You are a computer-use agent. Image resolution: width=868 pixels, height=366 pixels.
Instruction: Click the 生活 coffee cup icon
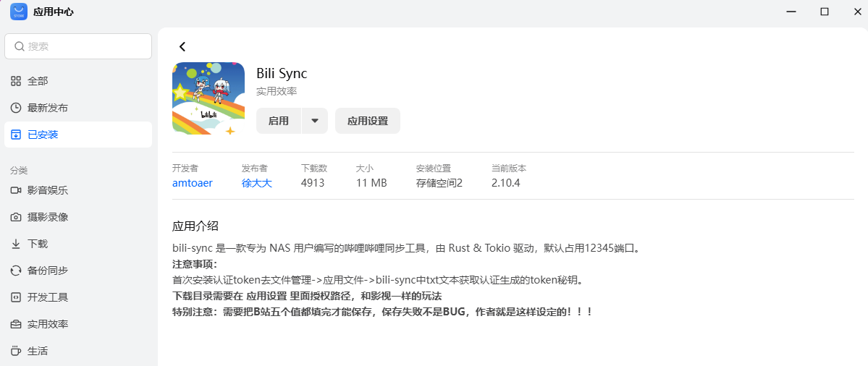point(16,351)
